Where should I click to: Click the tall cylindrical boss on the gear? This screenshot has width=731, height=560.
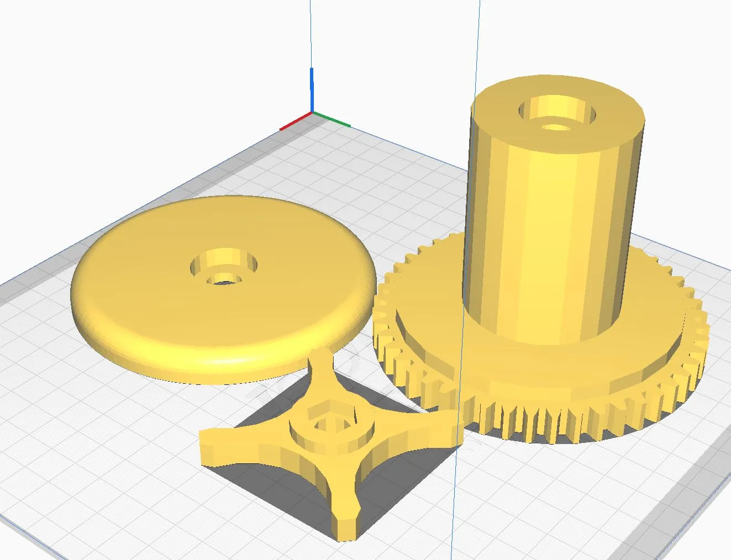coord(553,221)
